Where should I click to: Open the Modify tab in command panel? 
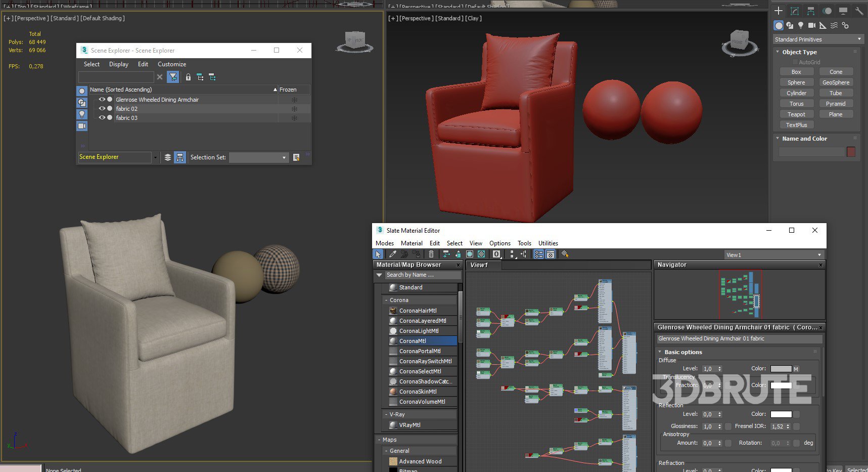click(x=795, y=11)
